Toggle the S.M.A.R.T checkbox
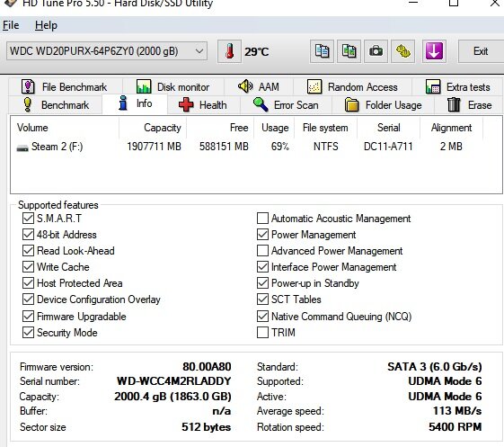 pyautogui.click(x=28, y=219)
